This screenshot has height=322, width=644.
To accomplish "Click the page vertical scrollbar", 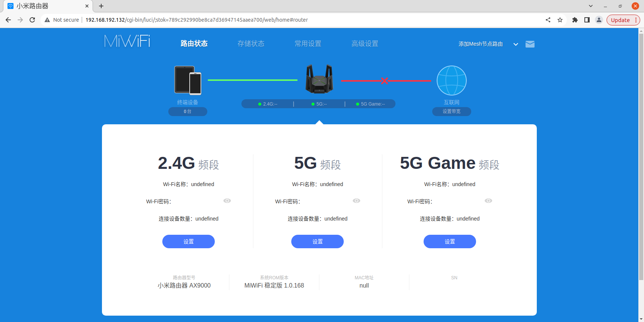I will point(641,157).
